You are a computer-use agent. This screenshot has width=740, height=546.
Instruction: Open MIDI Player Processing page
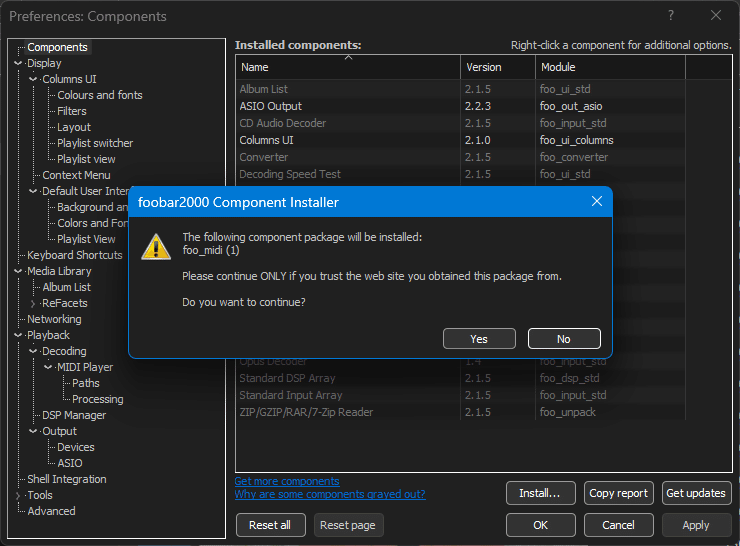pyautogui.click(x=98, y=399)
